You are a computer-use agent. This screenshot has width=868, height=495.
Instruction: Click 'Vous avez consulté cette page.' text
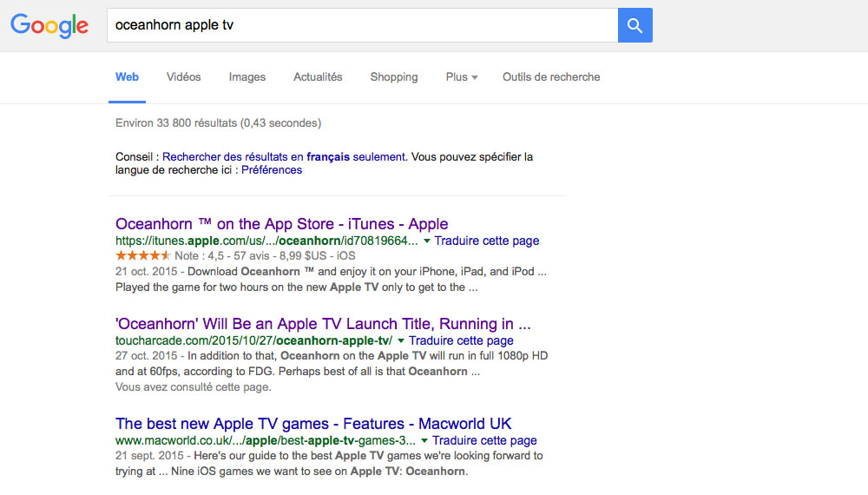point(194,387)
